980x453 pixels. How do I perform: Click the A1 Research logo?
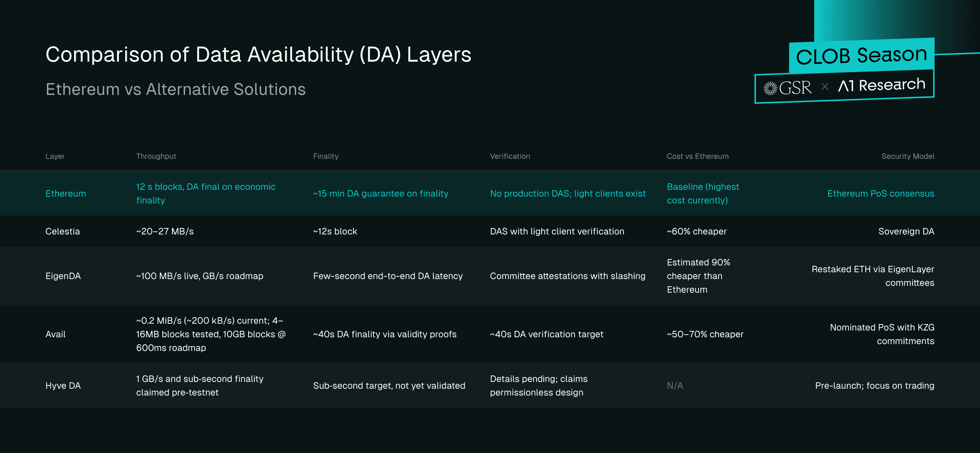point(882,85)
